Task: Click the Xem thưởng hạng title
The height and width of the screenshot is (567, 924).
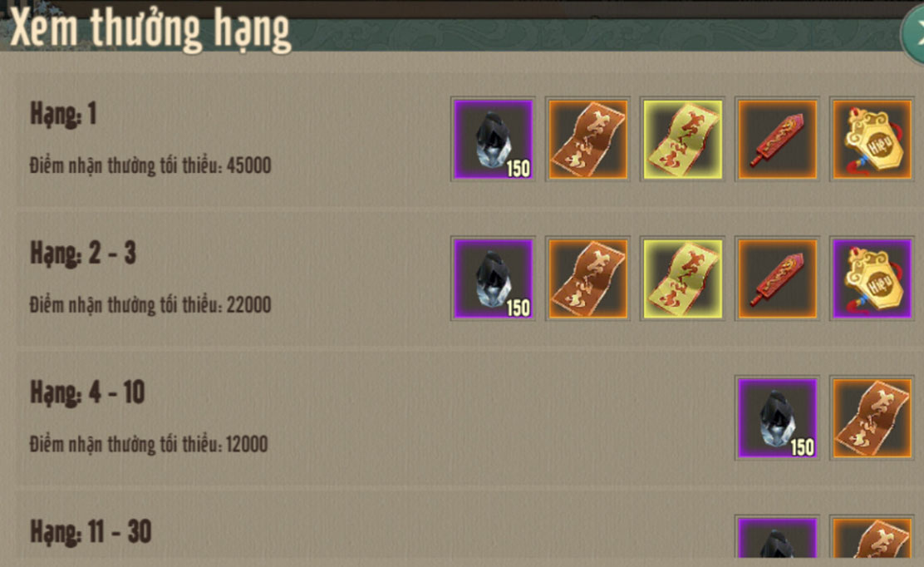Action: point(150,29)
